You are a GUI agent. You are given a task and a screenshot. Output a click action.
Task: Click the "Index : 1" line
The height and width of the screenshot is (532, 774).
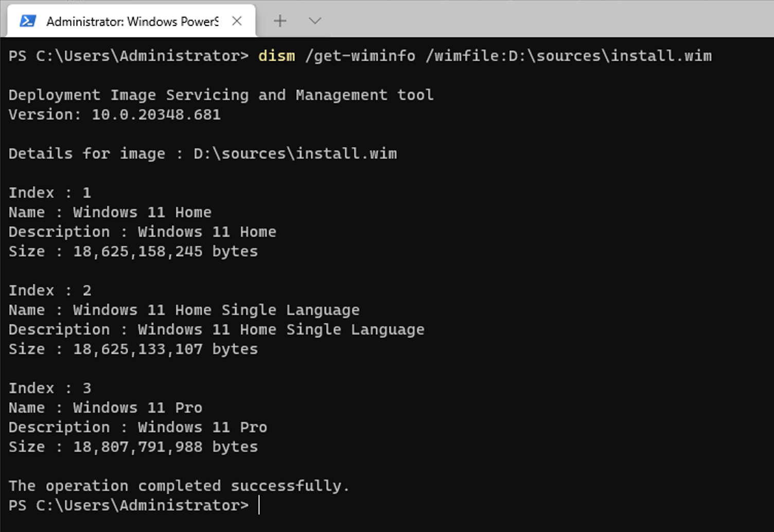tap(49, 193)
